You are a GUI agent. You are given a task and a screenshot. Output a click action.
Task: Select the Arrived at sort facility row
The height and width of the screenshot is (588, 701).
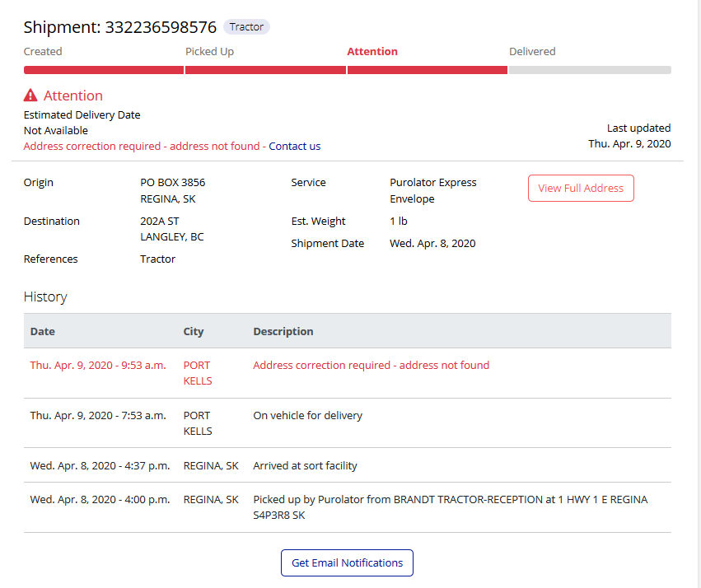click(305, 466)
